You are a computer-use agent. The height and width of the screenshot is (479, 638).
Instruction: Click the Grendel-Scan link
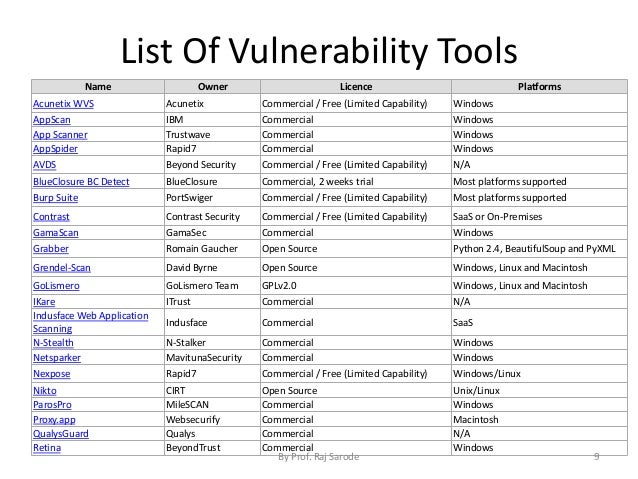(62, 268)
